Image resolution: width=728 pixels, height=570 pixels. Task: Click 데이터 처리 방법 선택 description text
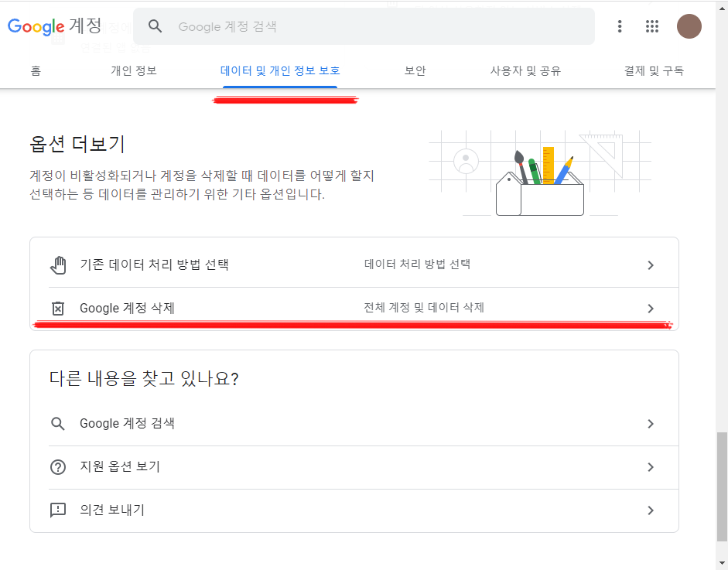pos(418,264)
